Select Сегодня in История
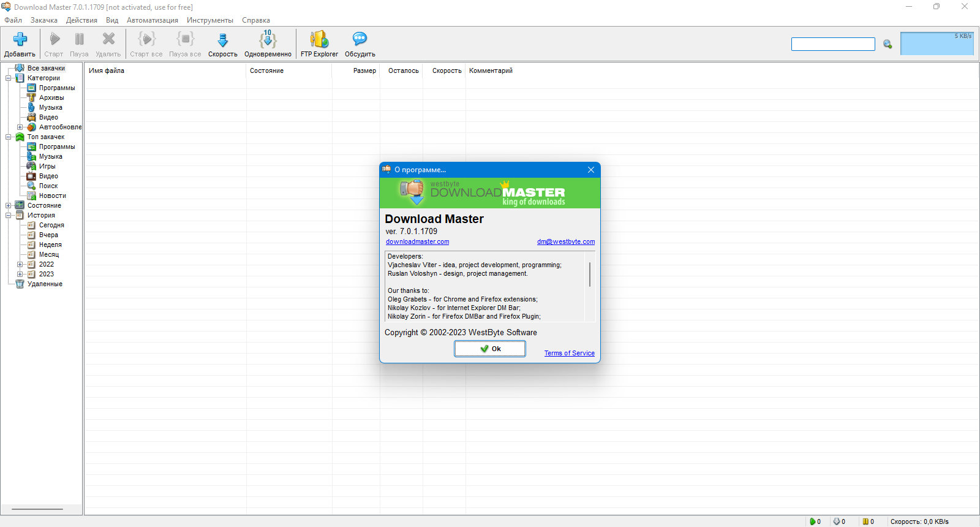 pos(51,225)
